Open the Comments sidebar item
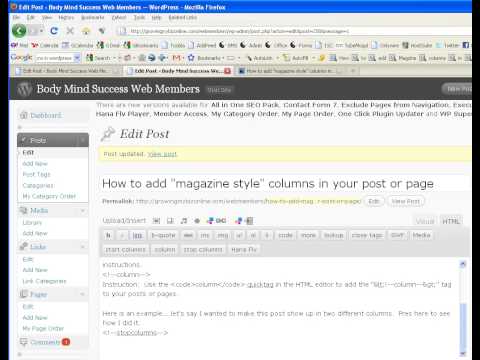This screenshot has width=480, height=360. pyautogui.click(x=45, y=342)
